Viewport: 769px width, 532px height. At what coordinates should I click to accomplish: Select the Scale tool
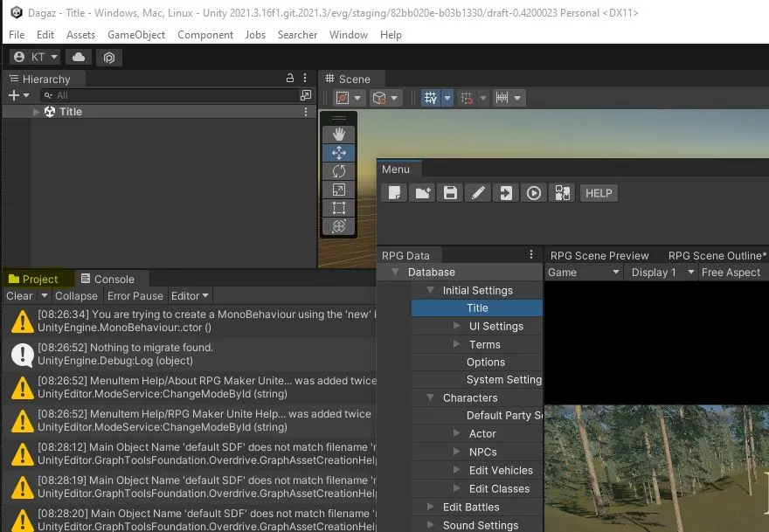(339, 190)
